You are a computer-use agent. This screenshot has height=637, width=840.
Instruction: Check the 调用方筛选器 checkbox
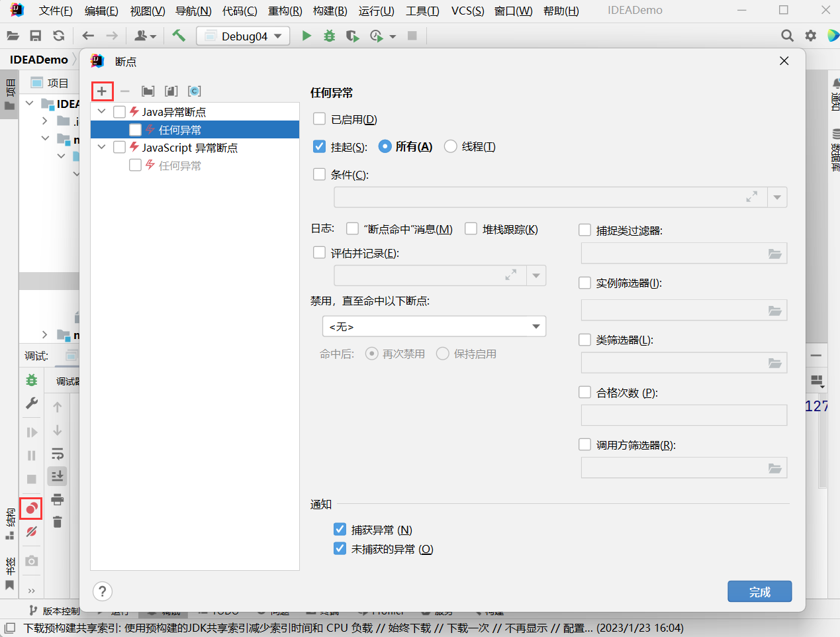coord(584,444)
